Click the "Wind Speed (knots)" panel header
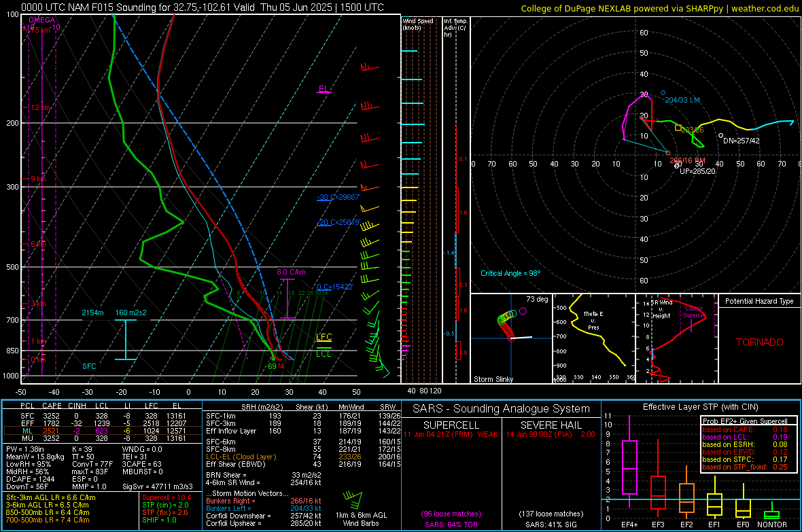 coord(418,24)
